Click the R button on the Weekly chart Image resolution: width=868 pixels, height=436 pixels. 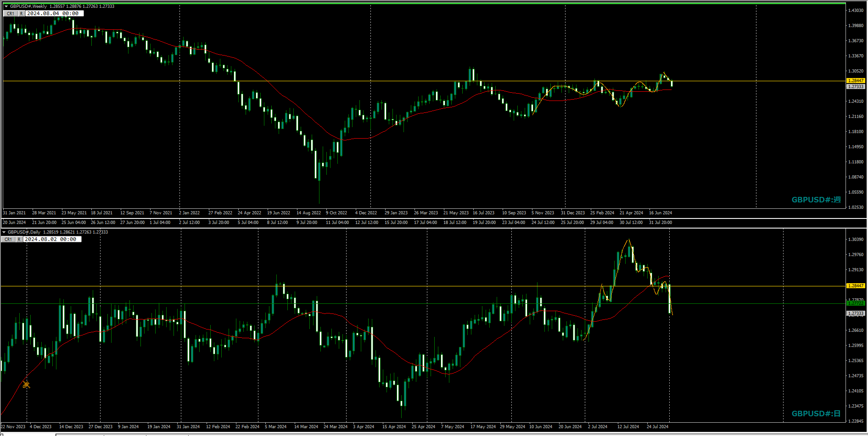coord(21,14)
